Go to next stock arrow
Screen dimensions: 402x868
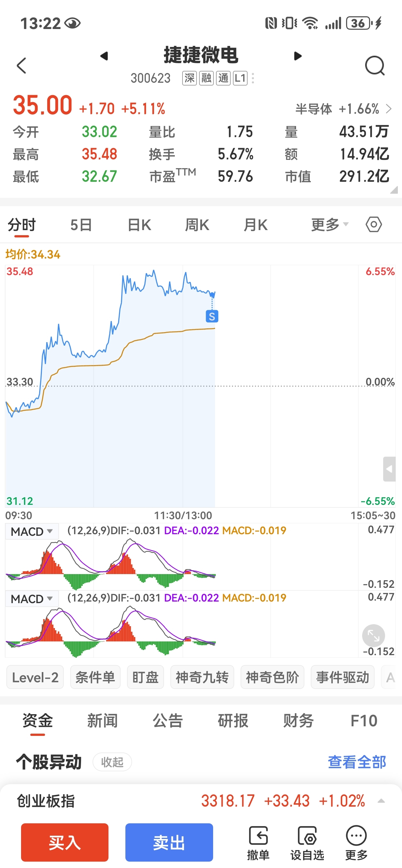[x=298, y=56]
